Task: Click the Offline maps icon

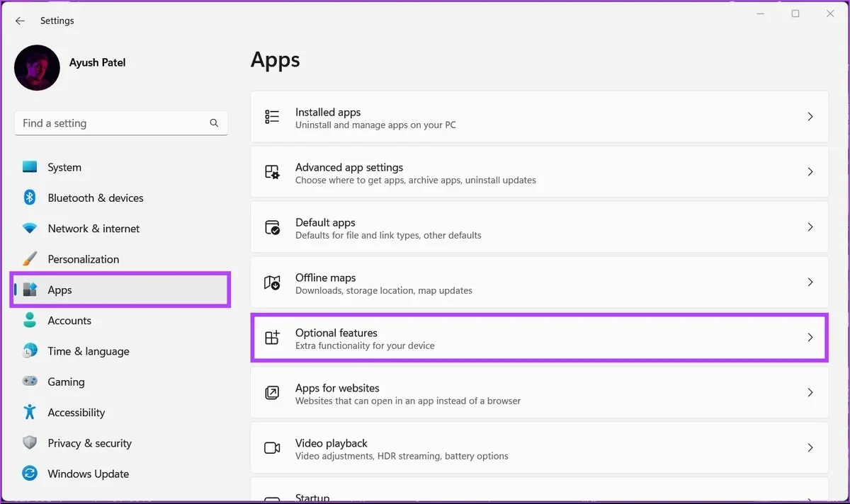Action: point(272,282)
